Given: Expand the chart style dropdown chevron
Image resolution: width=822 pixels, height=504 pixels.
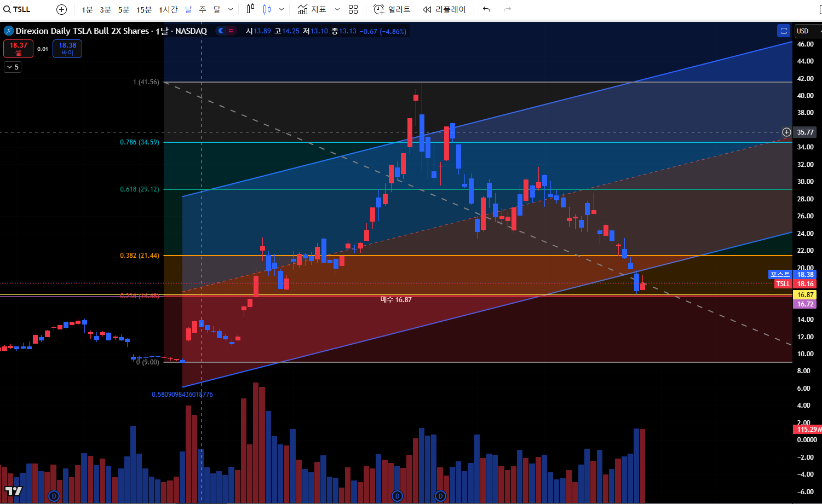Looking at the screenshot, I should [x=281, y=9].
